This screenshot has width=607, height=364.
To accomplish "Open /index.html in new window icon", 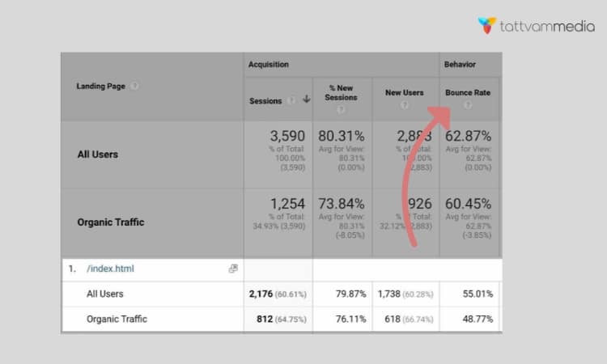I will [x=233, y=269].
